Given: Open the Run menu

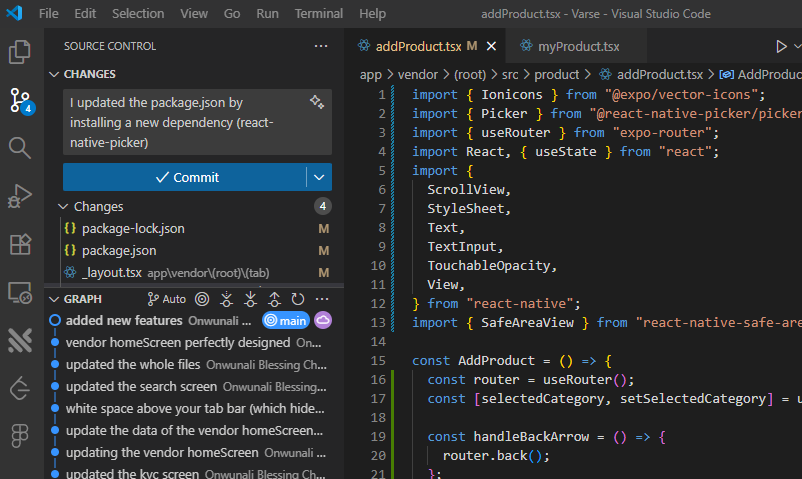Looking at the screenshot, I should (268, 13).
